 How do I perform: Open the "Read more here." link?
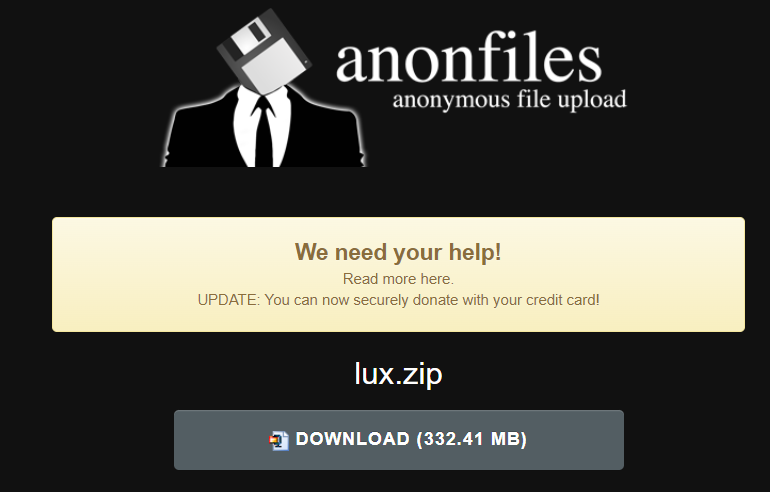point(398,279)
